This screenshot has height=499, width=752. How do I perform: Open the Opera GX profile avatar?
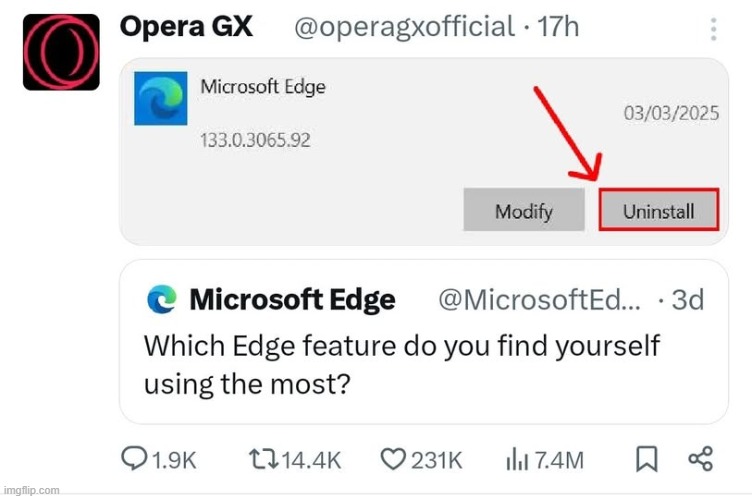tap(61, 52)
